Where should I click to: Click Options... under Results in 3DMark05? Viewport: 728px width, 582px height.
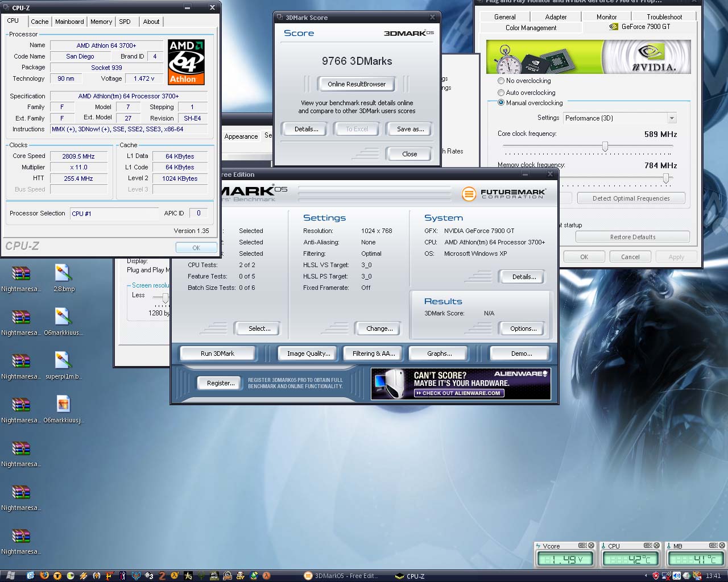pyautogui.click(x=523, y=329)
